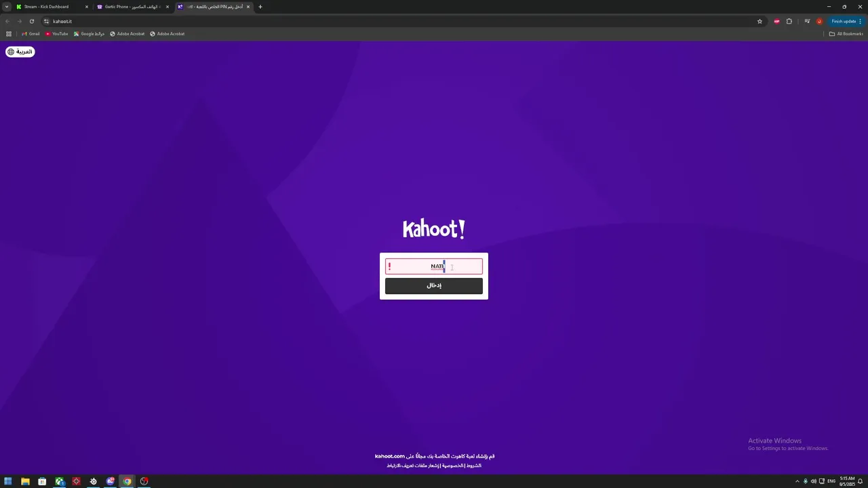Image resolution: width=868 pixels, height=488 pixels.
Task: Reload the kahoot.it page
Action: point(32,21)
